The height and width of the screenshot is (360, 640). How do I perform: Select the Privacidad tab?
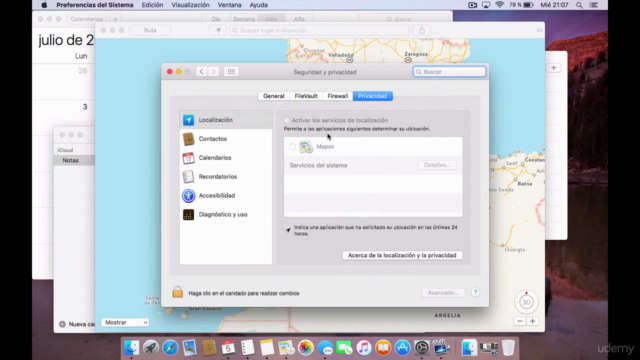[373, 96]
